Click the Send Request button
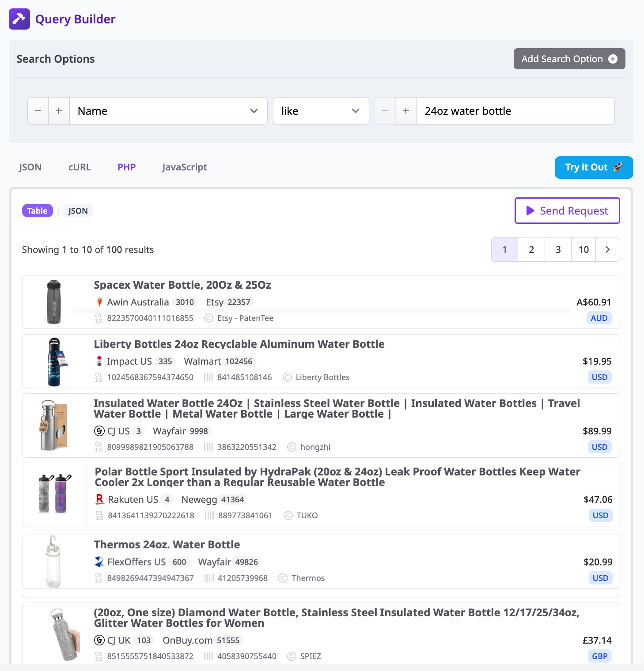The height and width of the screenshot is (671, 644). [x=567, y=211]
